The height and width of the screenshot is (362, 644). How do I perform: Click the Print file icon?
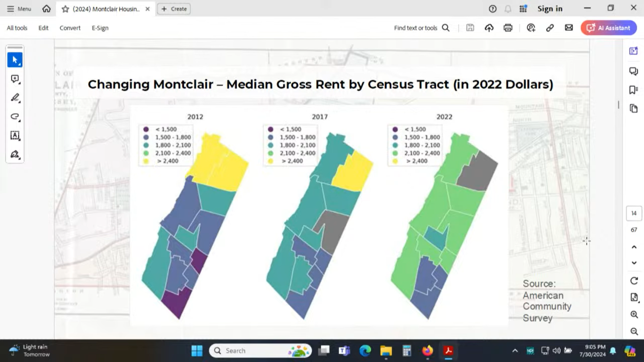click(508, 28)
